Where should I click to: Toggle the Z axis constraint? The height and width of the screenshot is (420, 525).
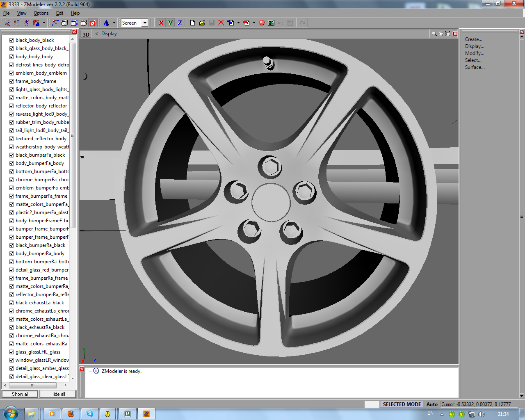point(180,23)
